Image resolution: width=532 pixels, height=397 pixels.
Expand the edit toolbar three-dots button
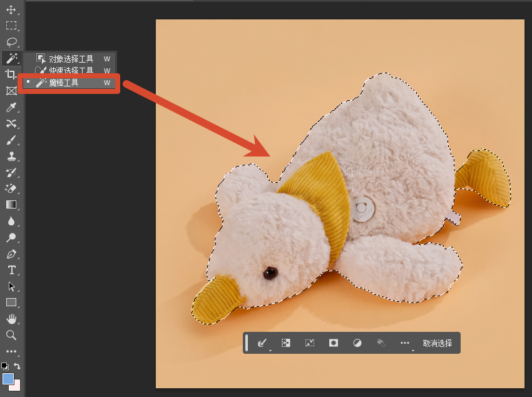(11, 351)
